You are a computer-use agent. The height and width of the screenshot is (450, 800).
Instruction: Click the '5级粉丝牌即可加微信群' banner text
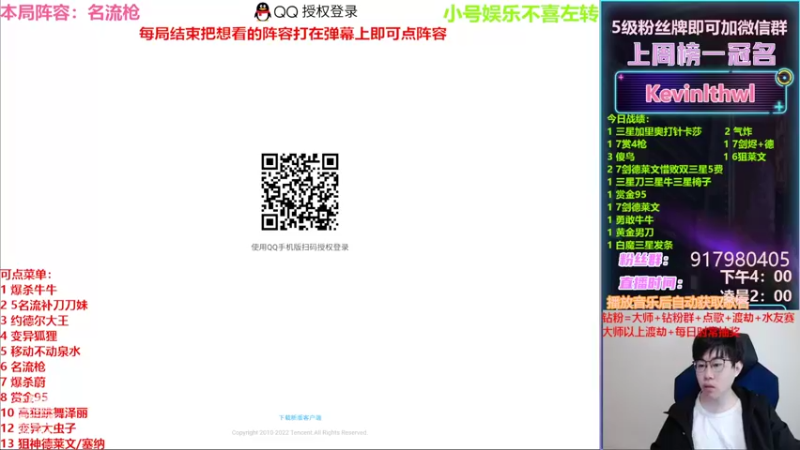699,28
